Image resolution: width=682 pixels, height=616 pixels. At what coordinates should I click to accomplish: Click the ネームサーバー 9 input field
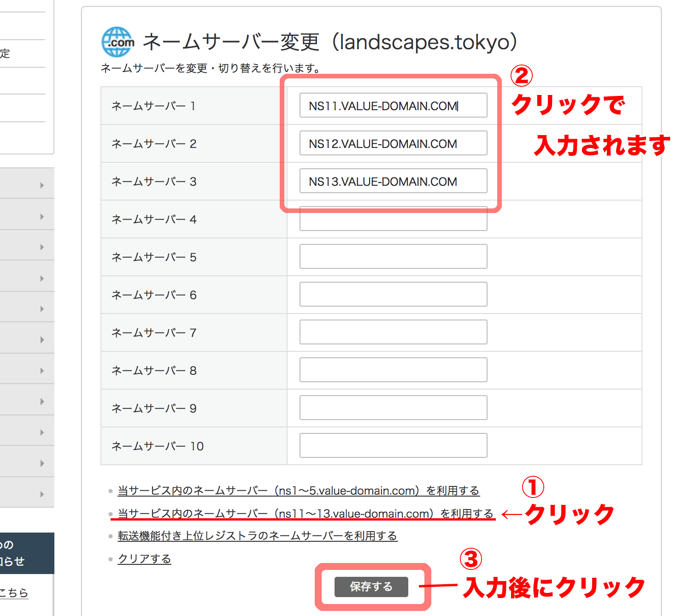[393, 408]
